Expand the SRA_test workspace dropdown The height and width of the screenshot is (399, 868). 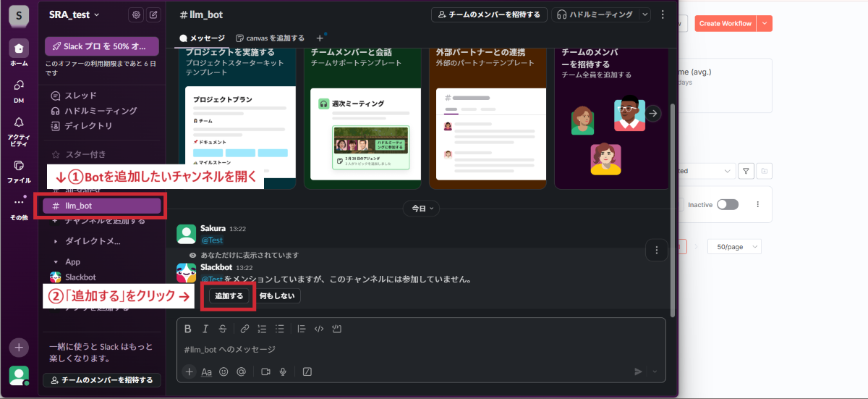(x=75, y=14)
